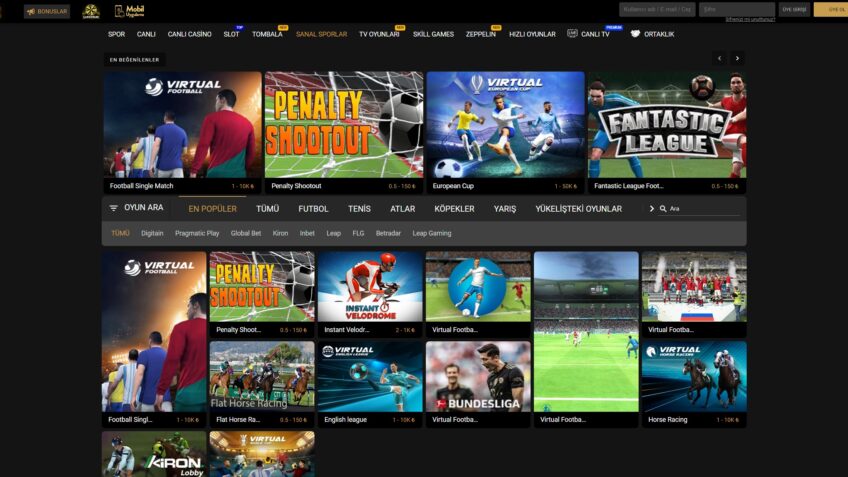This screenshot has width=848, height=477.
Task: Click the Canlı TV screen icon
Action: [572, 34]
